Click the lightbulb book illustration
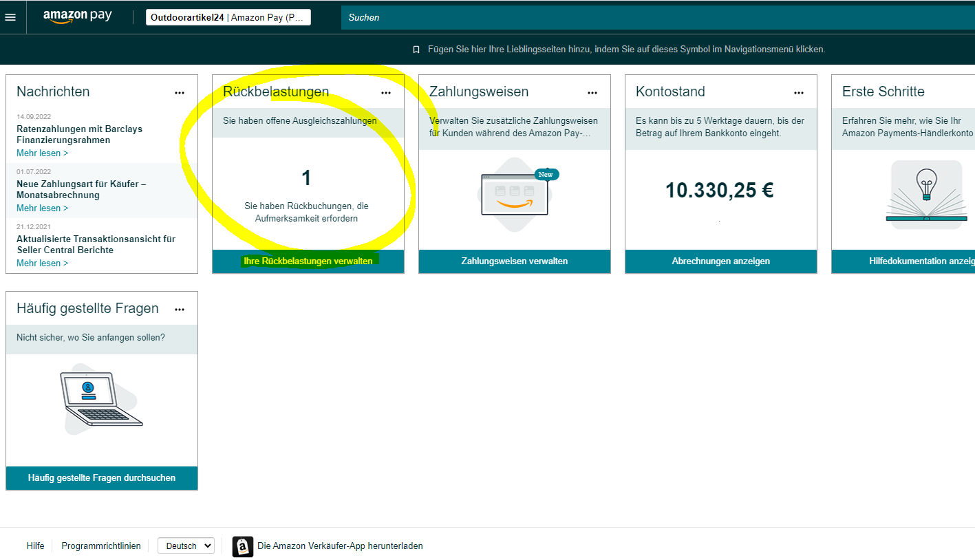The height and width of the screenshot is (560, 975). coord(926,195)
